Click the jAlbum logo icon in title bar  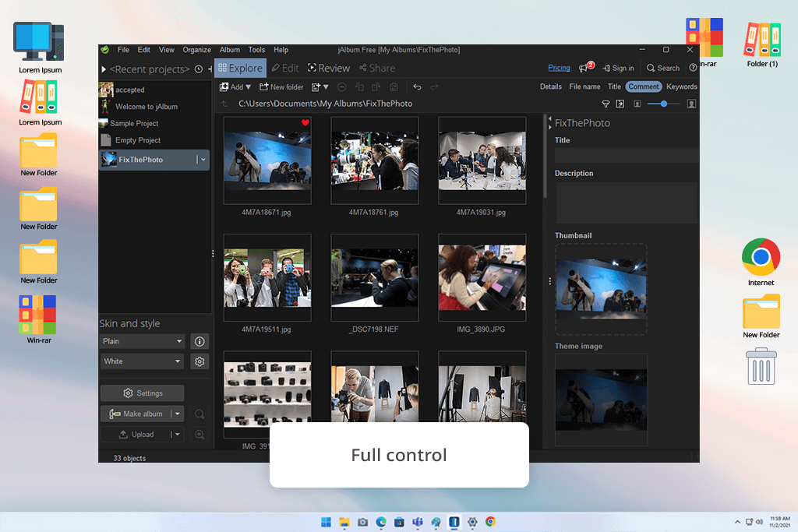pos(105,50)
